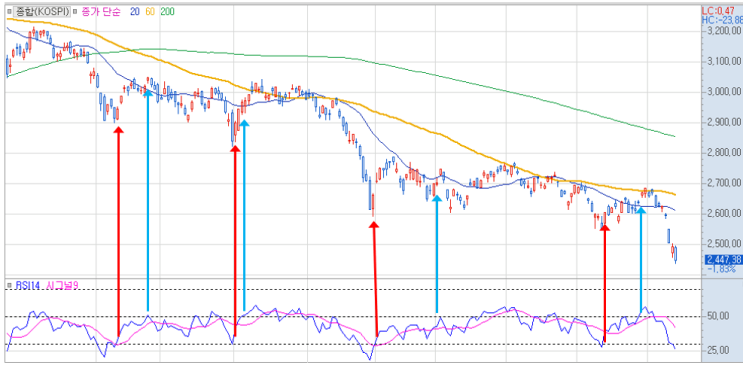Image resolution: width=743 pixels, height=365 pixels.
Task: Click the 종가 단순 moving average label
Action: (x=102, y=11)
